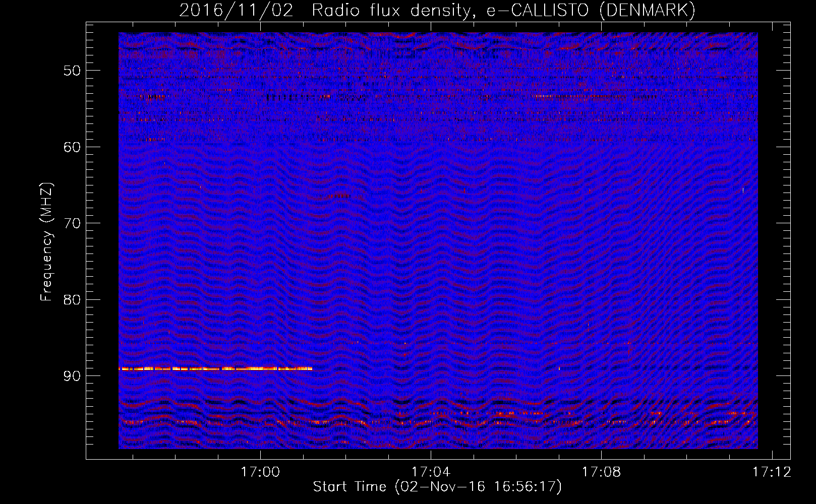Click the date 2016/11/02 in the title

[236, 10]
